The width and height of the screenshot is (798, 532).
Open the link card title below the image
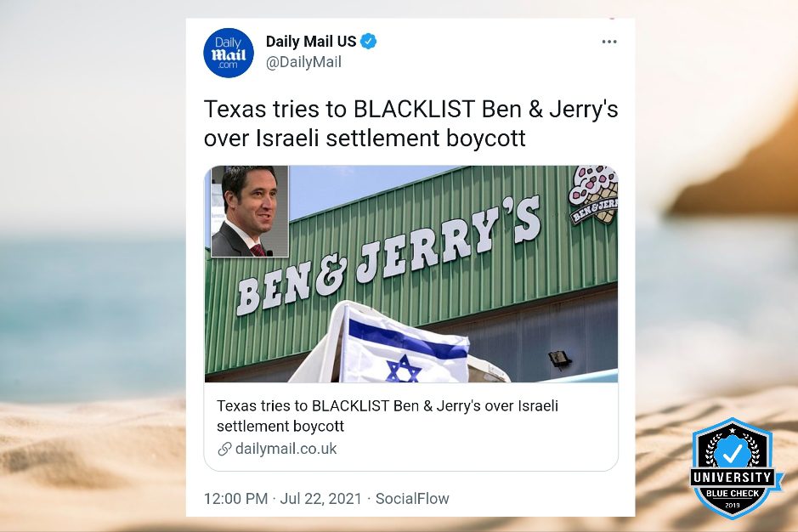388,416
